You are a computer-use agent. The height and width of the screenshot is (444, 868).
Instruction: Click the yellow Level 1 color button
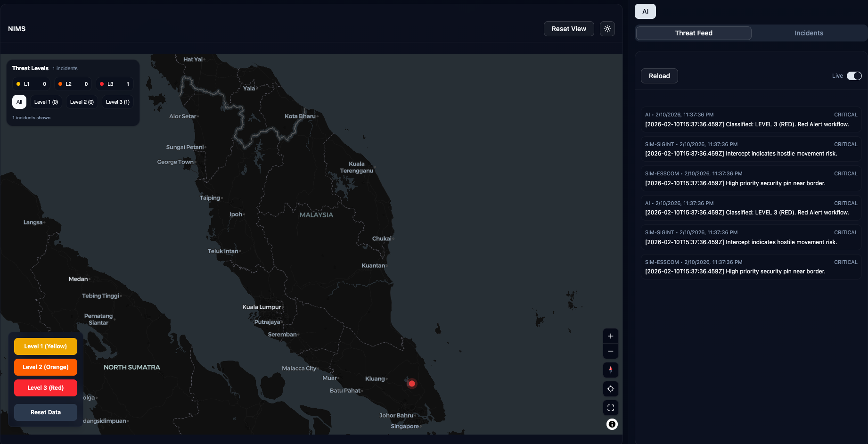click(45, 346)
